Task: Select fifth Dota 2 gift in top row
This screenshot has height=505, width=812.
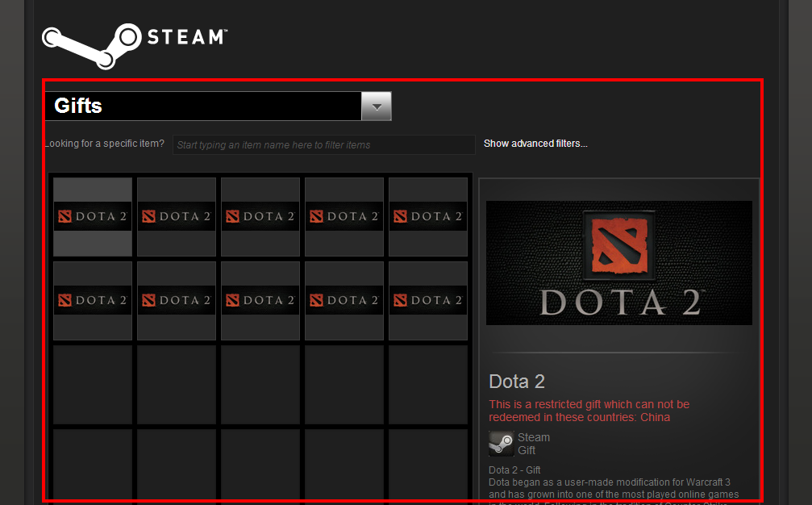Action: click(x=428, y=216)
